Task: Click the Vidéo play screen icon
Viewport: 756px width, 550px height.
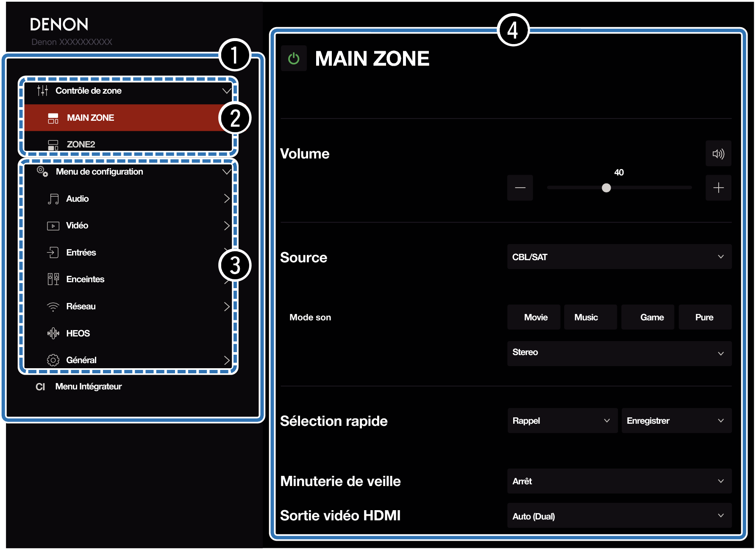Action: [x=53, y=226]
